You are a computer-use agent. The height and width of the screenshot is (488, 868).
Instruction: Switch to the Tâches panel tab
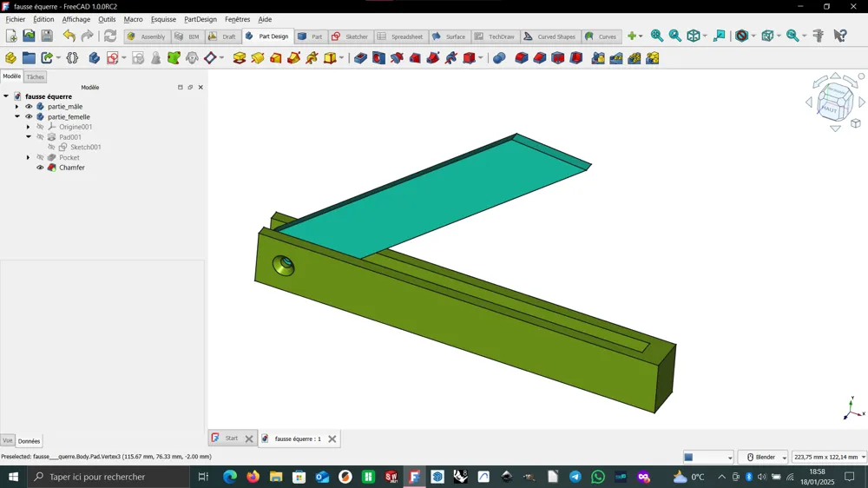[x=35, y=77]
